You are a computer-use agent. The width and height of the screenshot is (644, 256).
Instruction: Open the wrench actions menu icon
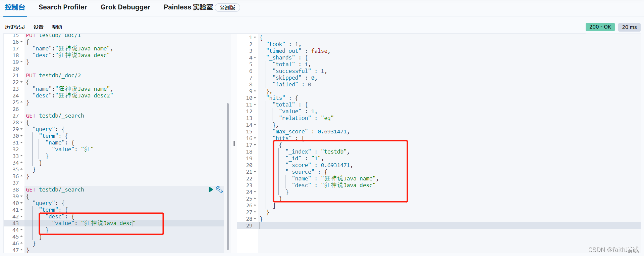(x=219, y=189)
